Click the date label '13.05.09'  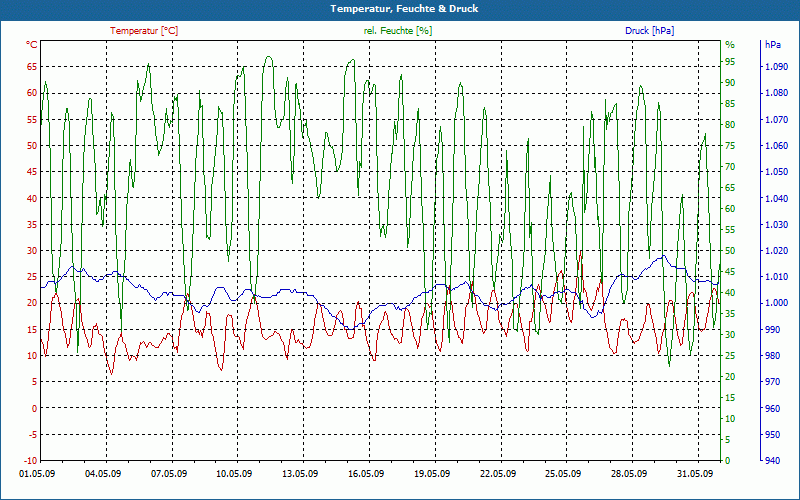click(300, 473)
